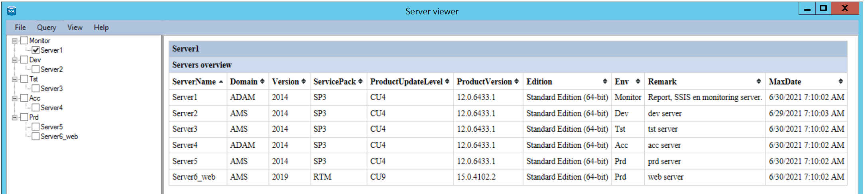Viewport: 868px width, 194px height.
Task: Sort by ServerName column sort arrow
Action: [221, 82]
